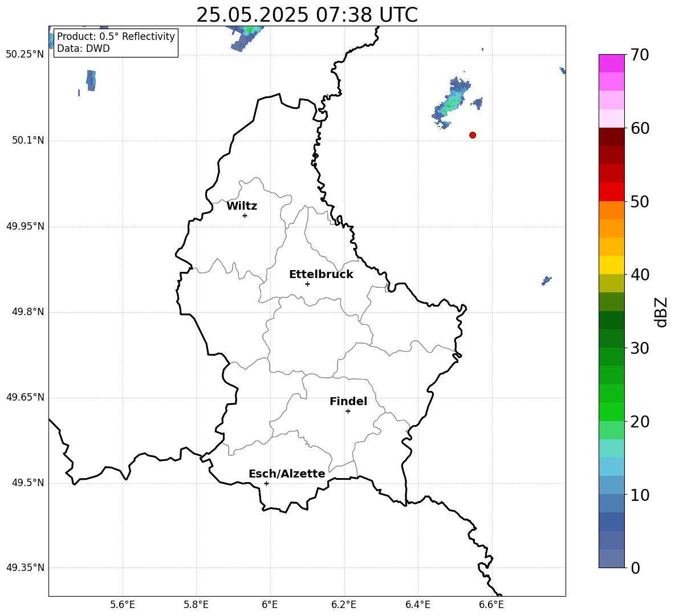Screen dimensions: 675x616
Task: Click the Data: DWD text
Action: (83, 48)
